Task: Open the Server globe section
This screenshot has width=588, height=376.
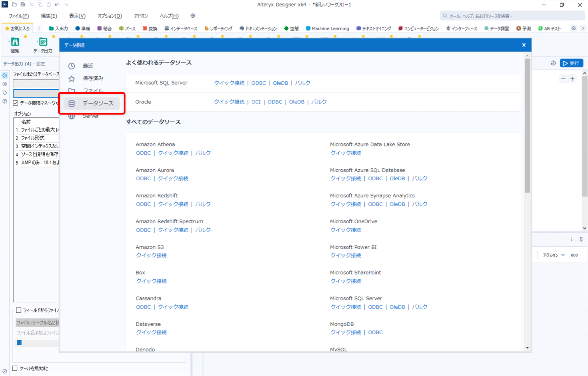Action: tap(71, 117)
